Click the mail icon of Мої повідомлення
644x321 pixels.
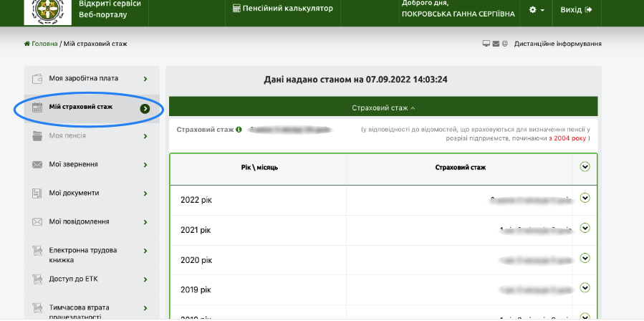37,222
